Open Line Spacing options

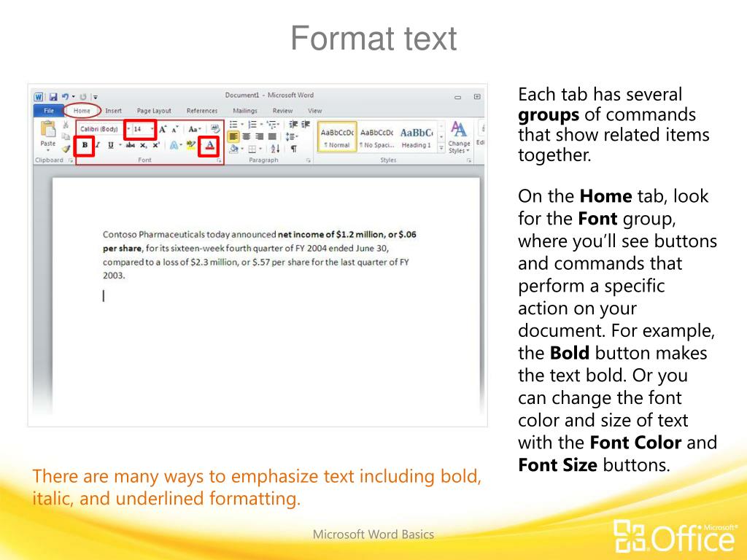click(290, 136)
